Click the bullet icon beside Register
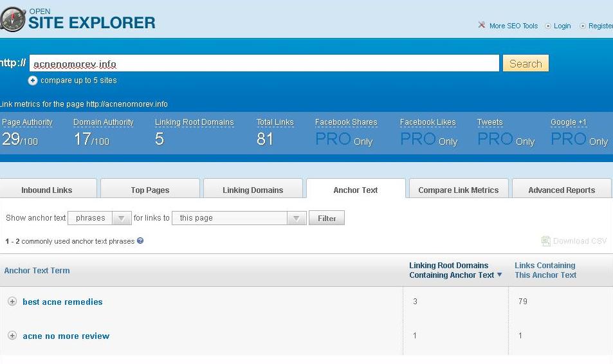 pos(583,26)
